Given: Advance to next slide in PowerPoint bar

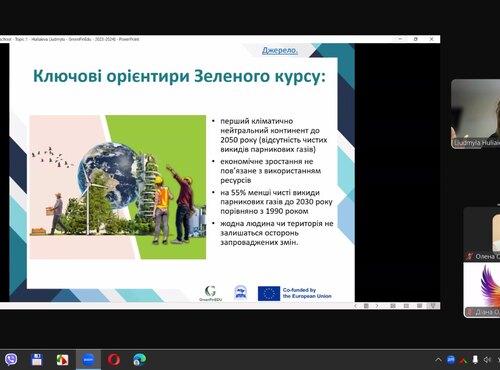Looking at the screenshot, I should (x=377, y=306).
